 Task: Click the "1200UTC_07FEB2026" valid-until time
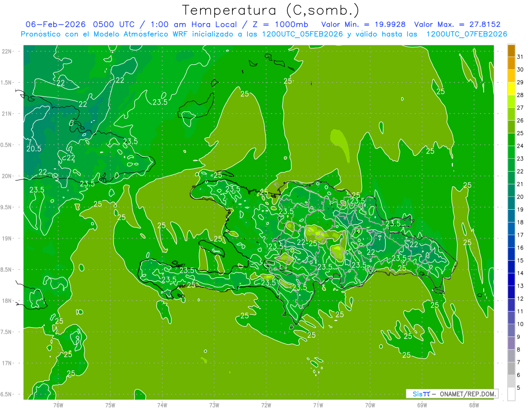(466, 34)
